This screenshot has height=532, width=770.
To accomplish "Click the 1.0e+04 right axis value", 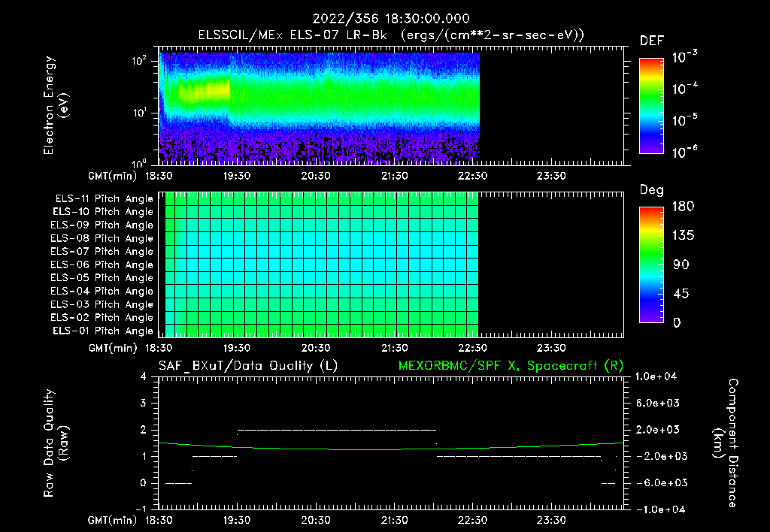I will 656,377.
